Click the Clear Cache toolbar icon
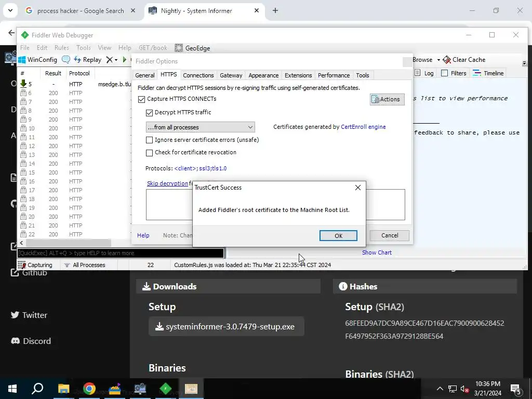The height and width of the screenshot is (399, 532). point(447,60)
